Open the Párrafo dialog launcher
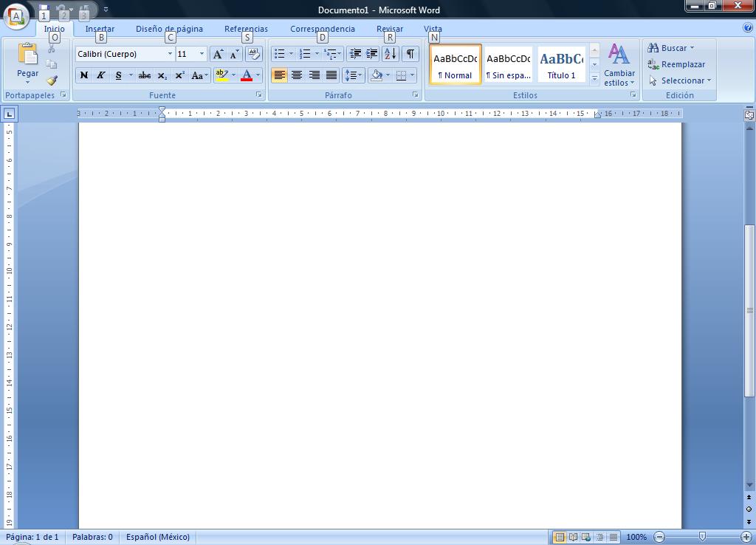756x545 pixels. click(x=415, y=95)
